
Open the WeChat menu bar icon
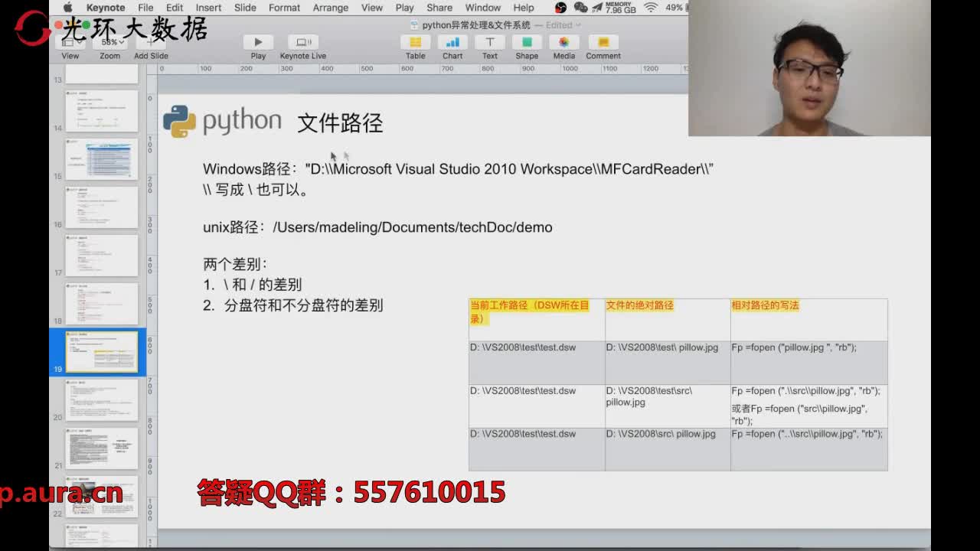[x=582, y=8]
